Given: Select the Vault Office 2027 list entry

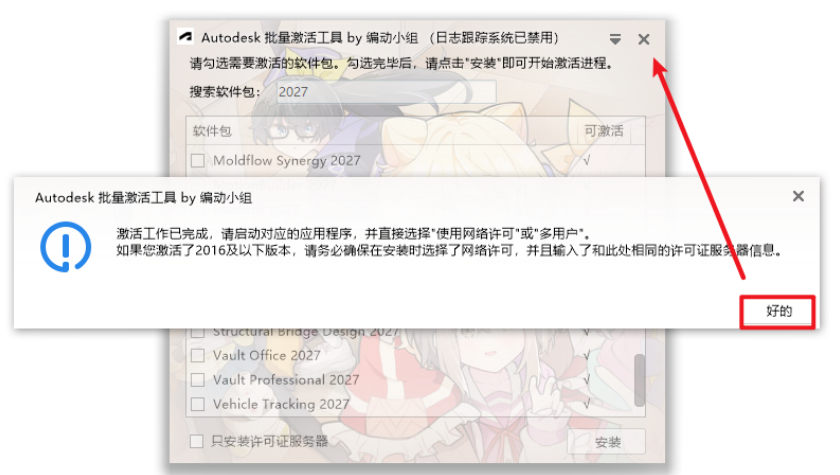Looking at the screenshot, I should click(409, 355).
